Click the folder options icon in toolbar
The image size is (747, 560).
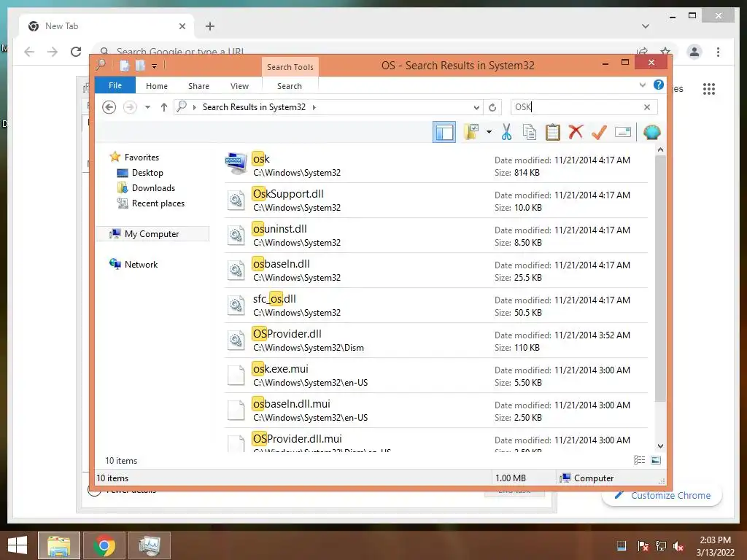point(471,132)
